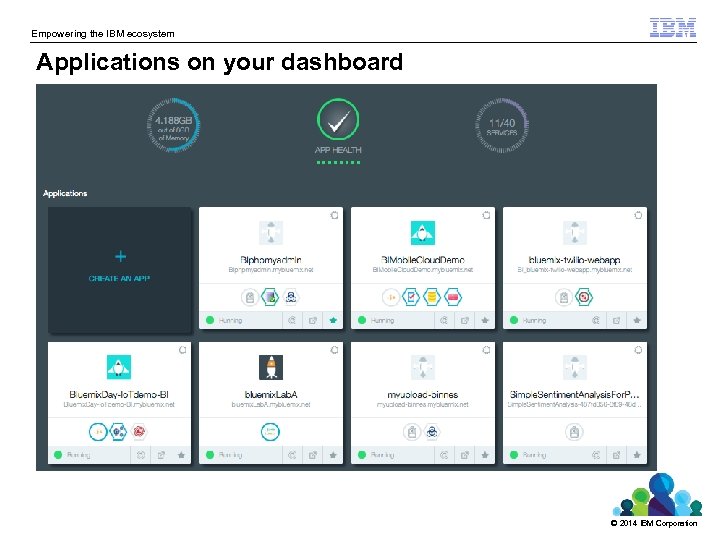
Task: Open settings gear on BIphpmyadmin card
Action: click(x=334, y=215)
